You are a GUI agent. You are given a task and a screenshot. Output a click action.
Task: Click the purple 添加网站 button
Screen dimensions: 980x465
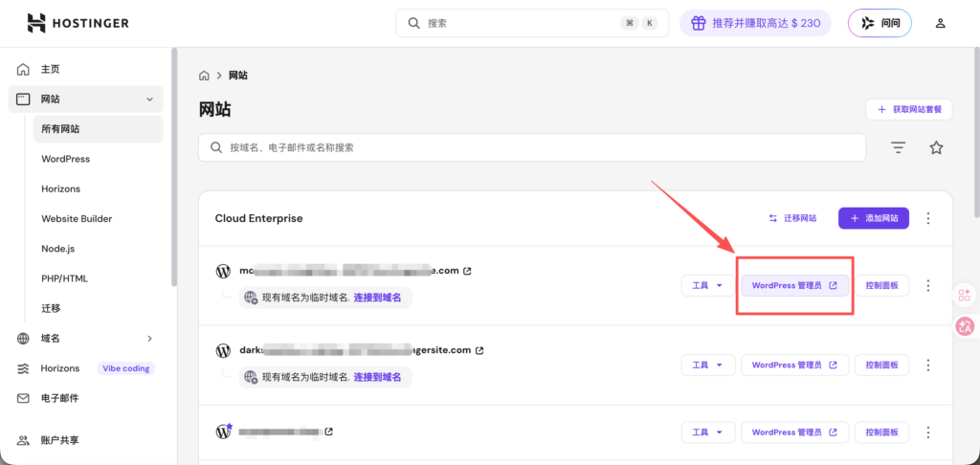pos(873,218)
